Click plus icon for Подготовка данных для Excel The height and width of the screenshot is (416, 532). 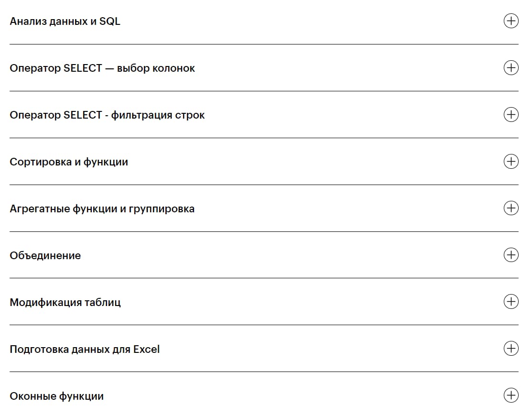click(511, 349)
